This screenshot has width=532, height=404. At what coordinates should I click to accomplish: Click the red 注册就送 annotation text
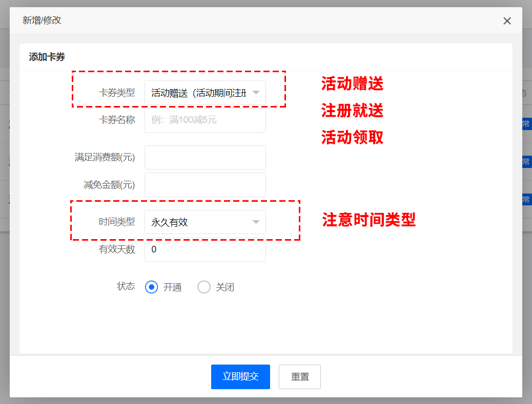[352, 110]
